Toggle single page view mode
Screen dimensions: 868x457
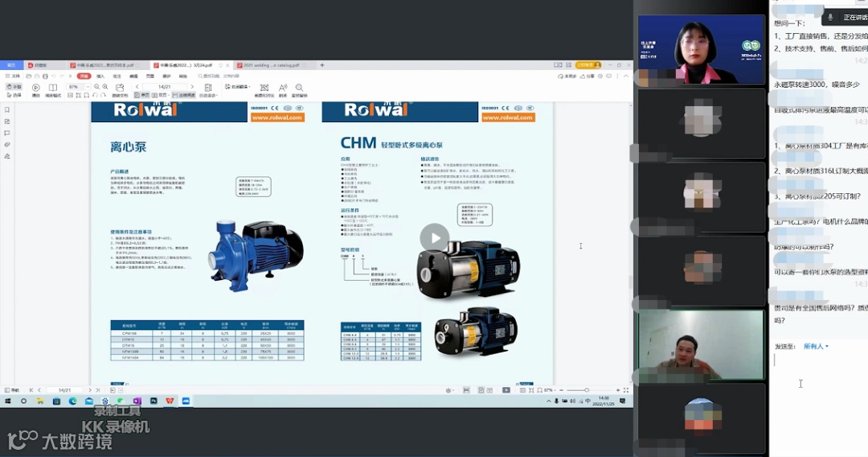click(143, 95)
